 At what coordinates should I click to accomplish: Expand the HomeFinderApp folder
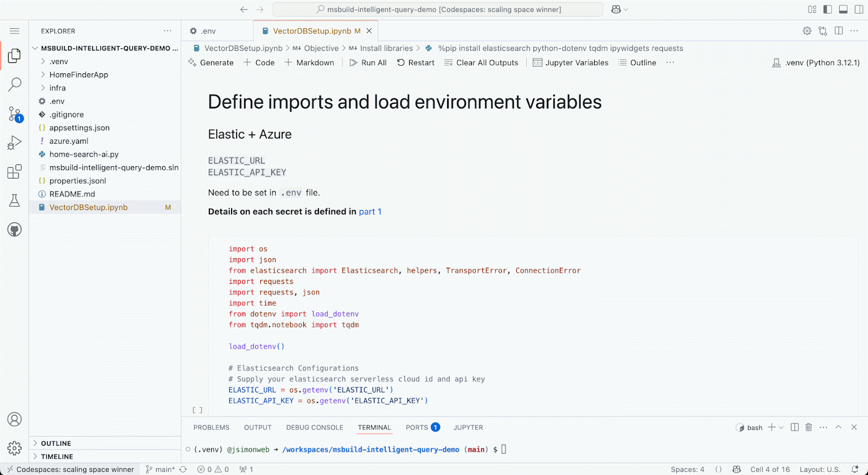[x=79, y=75]
